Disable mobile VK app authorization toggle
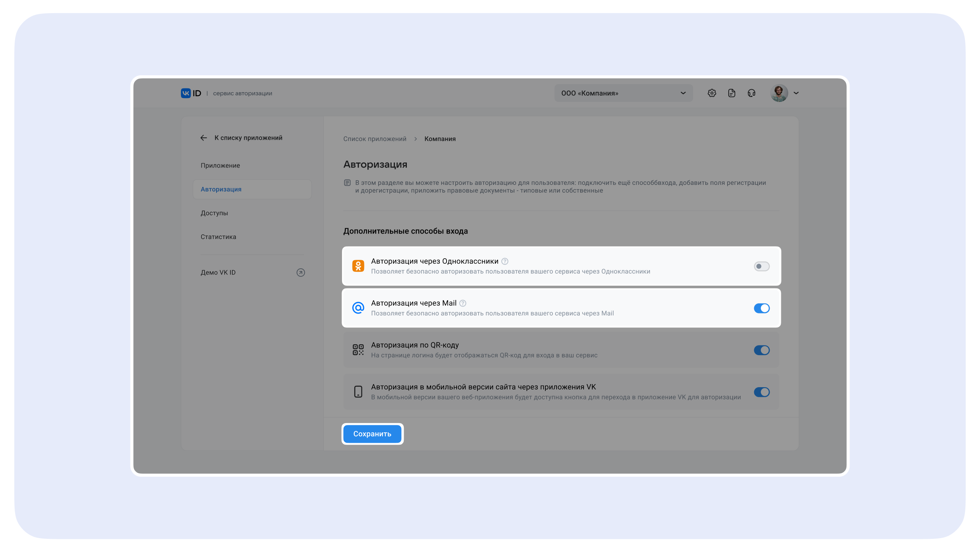This screenshot has width=980, height=552. [x=762, y=392]
